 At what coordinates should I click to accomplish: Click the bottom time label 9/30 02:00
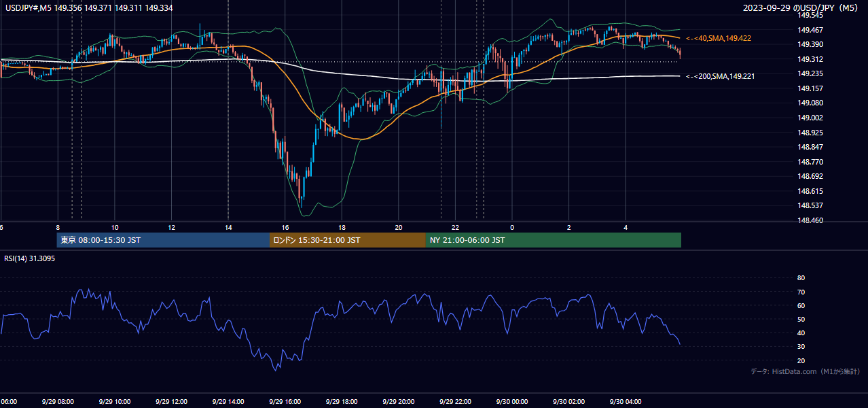568,402
